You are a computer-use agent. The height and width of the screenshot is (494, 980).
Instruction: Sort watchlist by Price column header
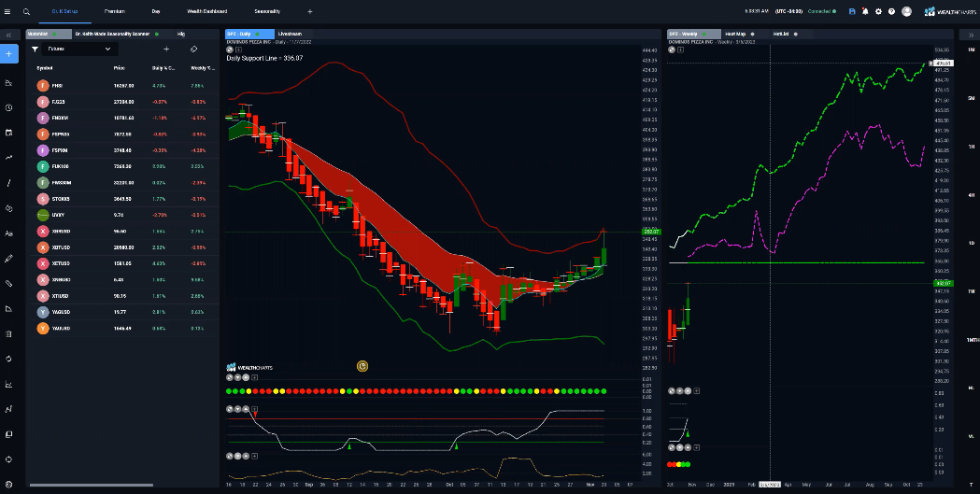pyautogui.click(x=120, y=68)
